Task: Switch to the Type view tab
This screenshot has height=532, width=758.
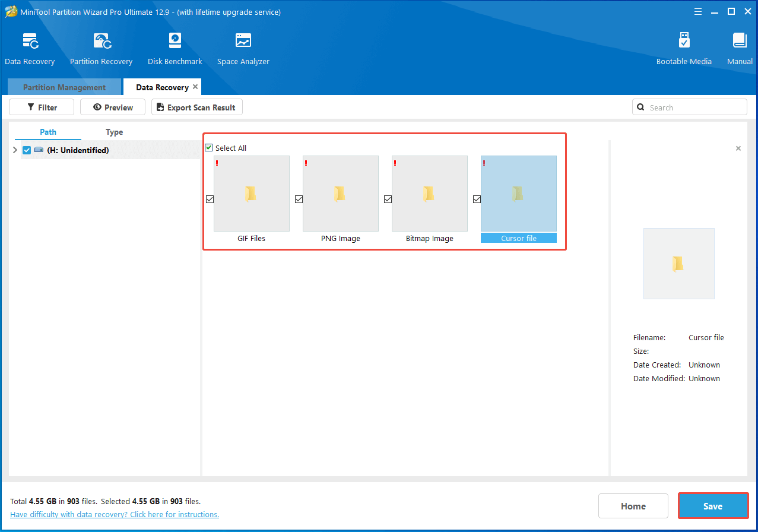Action: (x=115, y=132)
